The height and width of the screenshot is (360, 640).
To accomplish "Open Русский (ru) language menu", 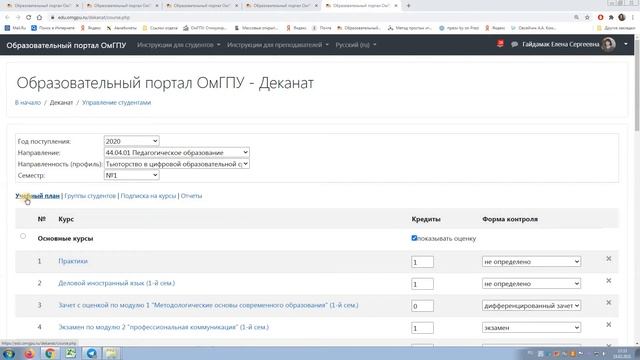I will click(x=356, y=45).
